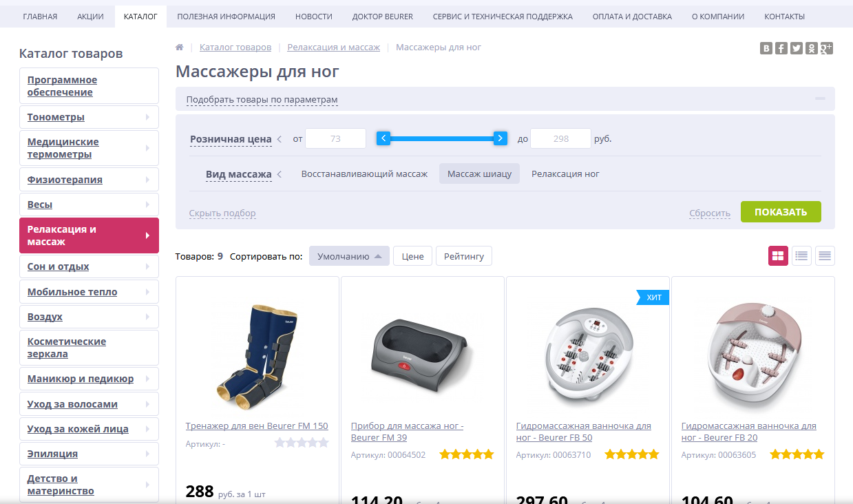Focus maximum price field showing 298
Image resolution: width=853 pixels, height=504 pixels.
pyautogui.click(x=560, y=138)
